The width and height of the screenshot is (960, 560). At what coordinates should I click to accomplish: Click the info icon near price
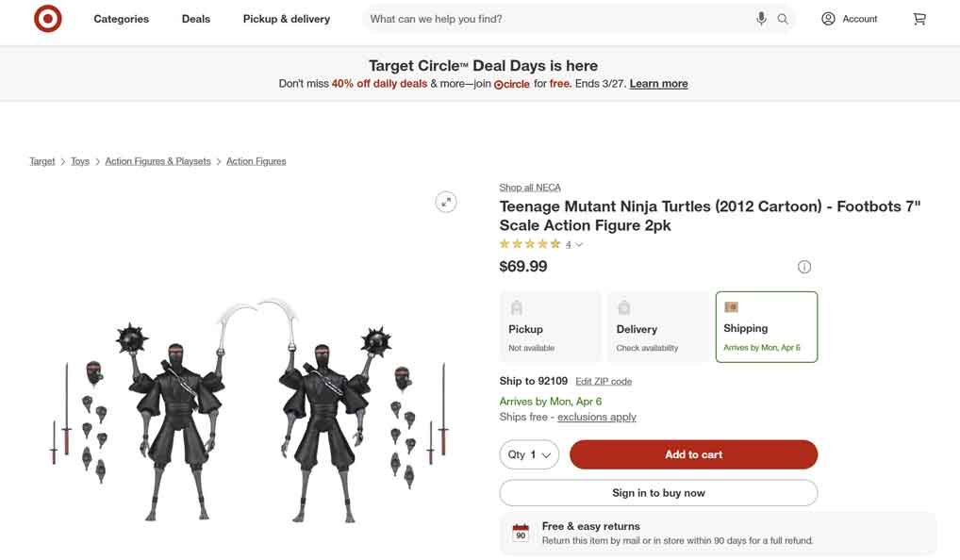point(804,267)
